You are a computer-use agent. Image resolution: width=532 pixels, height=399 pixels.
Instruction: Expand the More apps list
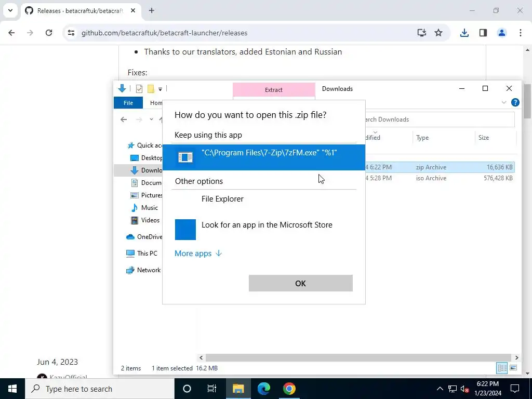click(x=198, y=254)
